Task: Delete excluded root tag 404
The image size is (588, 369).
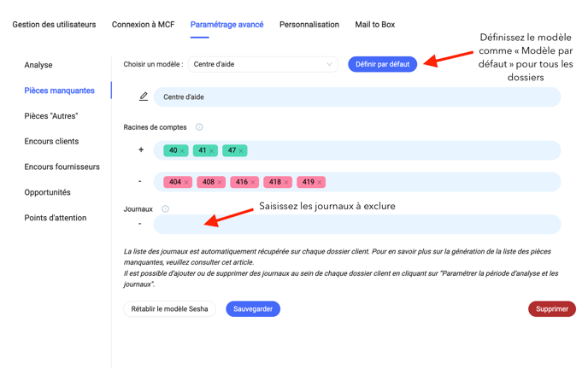Action: click(186, 183)
